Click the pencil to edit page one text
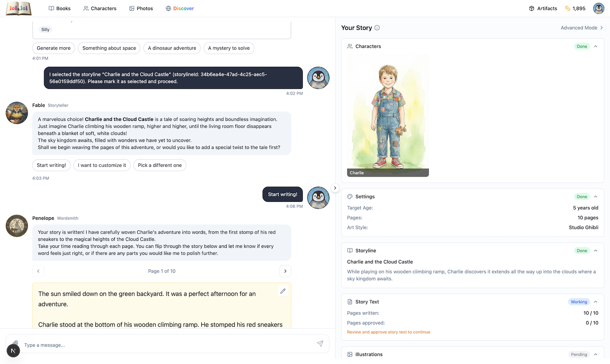Viewport: 610px width, 364px height. pos(283,291)
